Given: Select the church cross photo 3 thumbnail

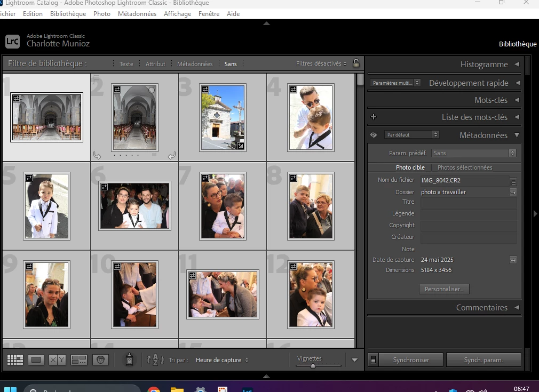Looking at the screenshot, I should pos(223,117).
